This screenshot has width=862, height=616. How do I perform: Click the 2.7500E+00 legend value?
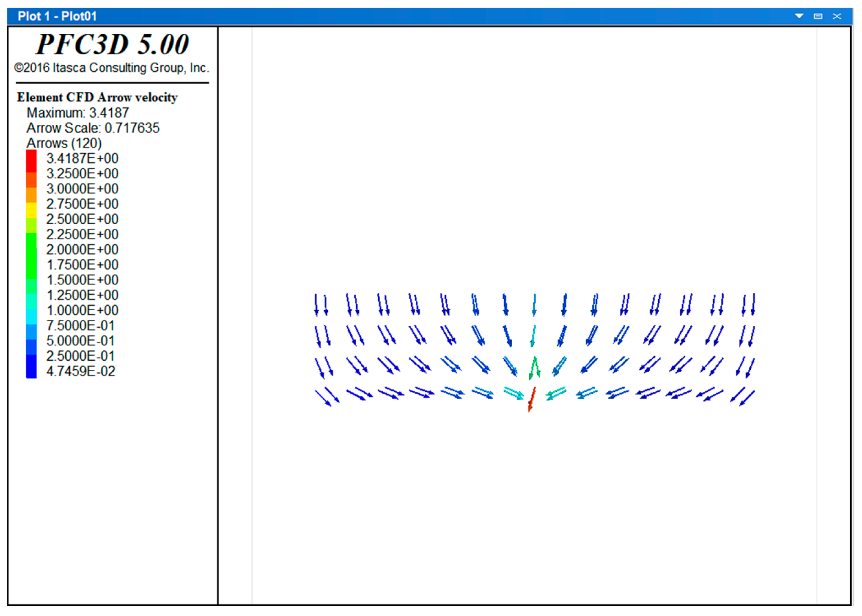[82, 204]
